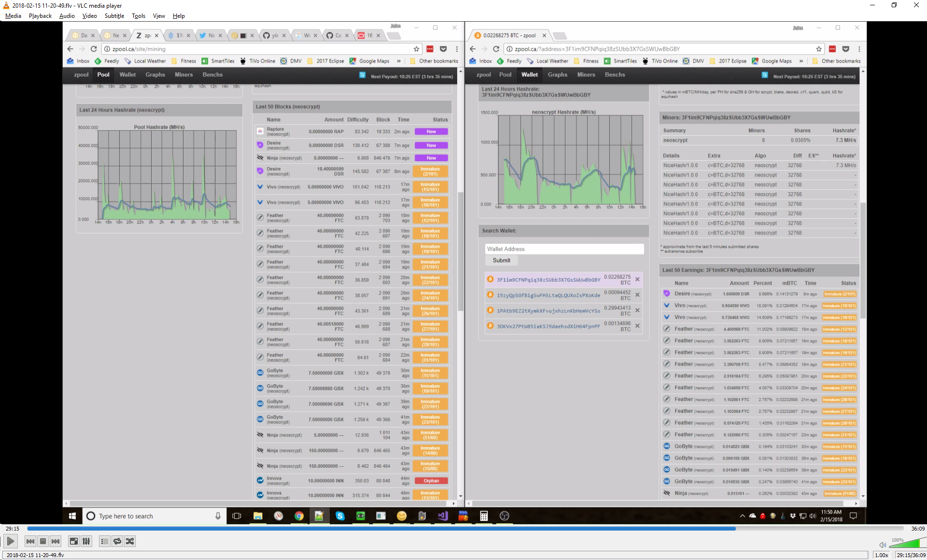Skip to next media in VLC
This screenshot has height=560, width=927.
click(x=56, y=541)
